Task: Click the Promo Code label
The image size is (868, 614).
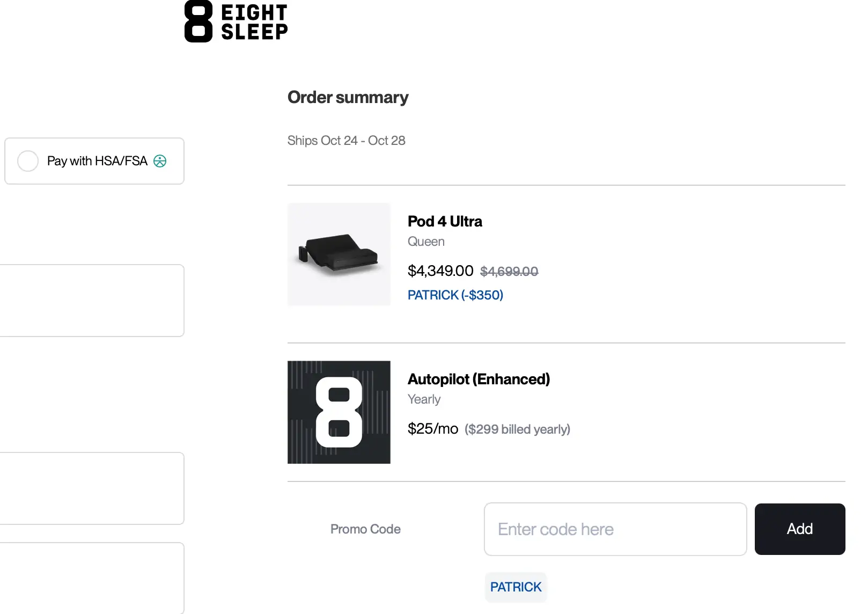Action: pos(365,529)
